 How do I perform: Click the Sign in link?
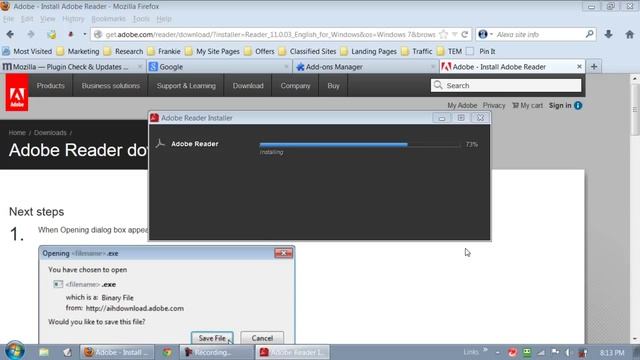coord(560,105)
